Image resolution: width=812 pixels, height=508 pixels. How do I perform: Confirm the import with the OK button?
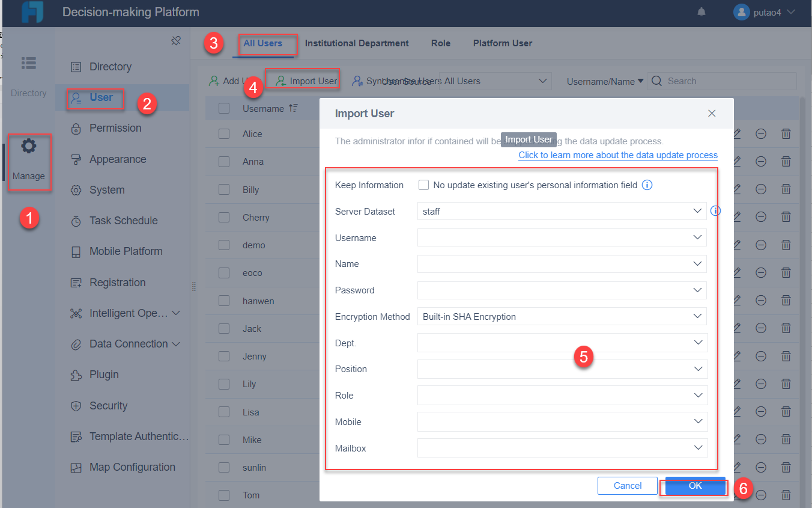[x=694, y=486]
